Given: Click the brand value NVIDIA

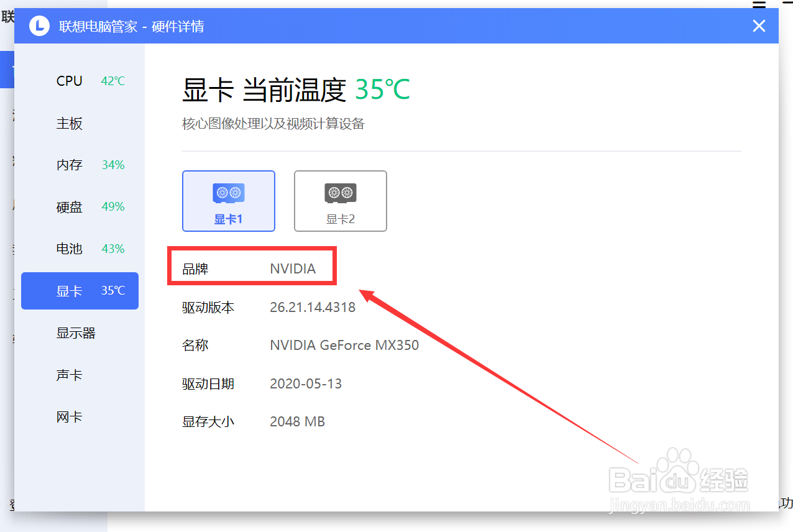Looking at the screenshot, I should point(293,269).
